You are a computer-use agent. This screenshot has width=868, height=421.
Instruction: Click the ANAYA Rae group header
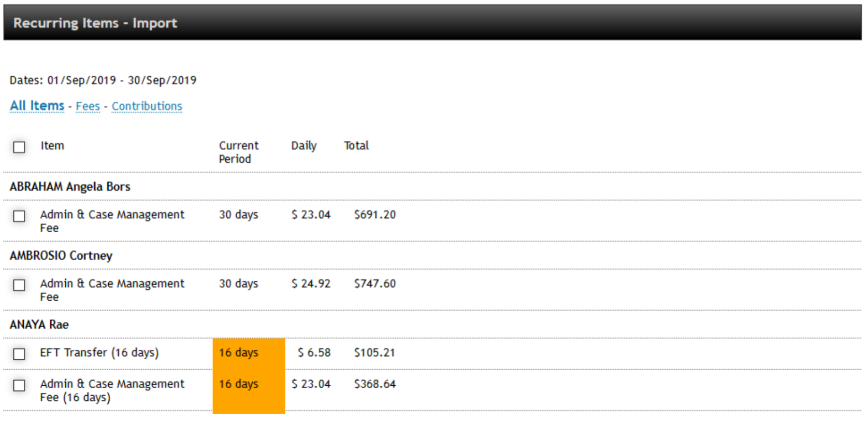click(x=39, y=325)
